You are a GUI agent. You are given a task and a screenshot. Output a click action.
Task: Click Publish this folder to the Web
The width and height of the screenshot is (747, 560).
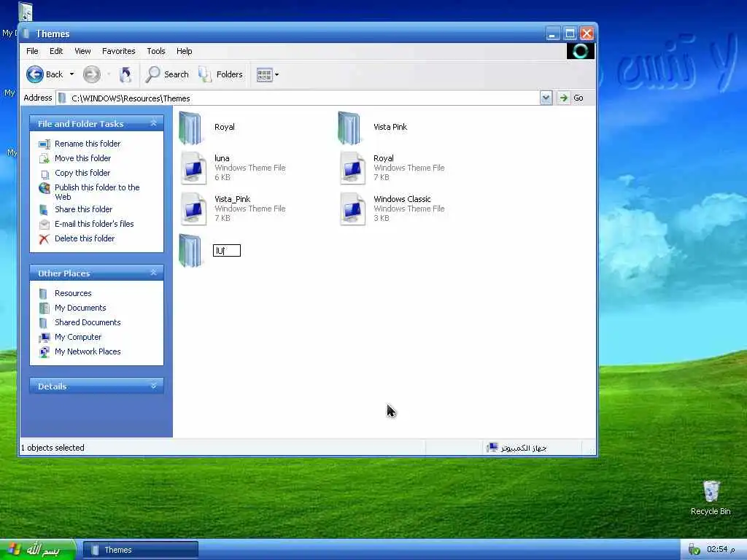(97, 192)
